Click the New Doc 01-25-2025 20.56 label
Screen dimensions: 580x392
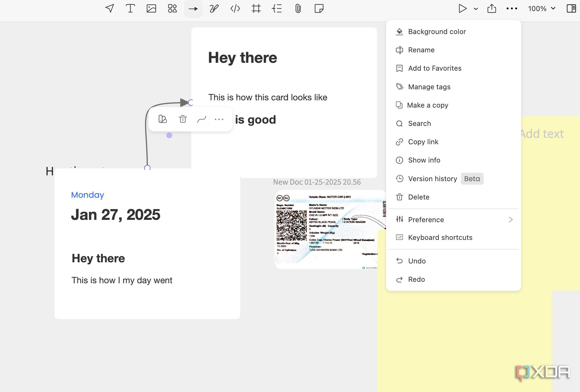coord(317,182)
